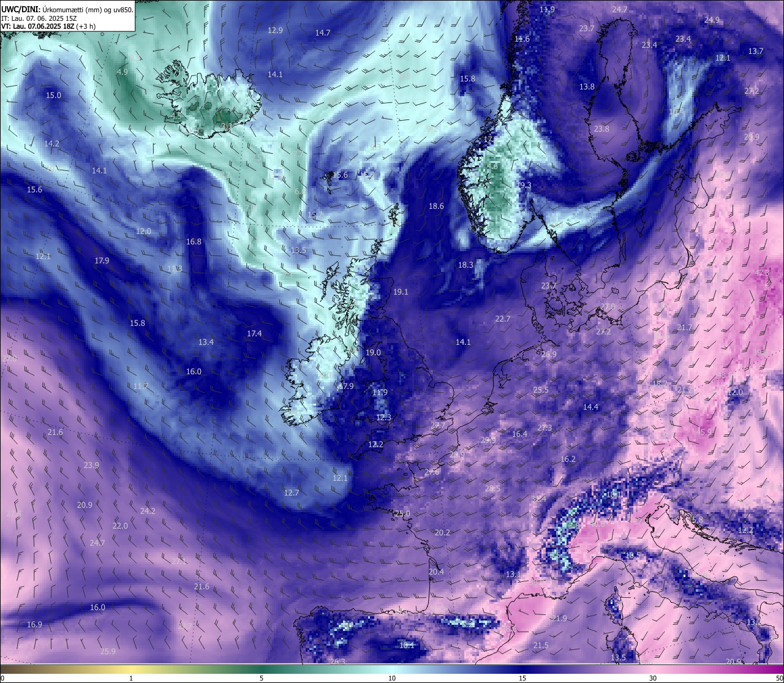784x683 pixels.
Task: Click the 14.7 value label
Action: pos(323,32)
